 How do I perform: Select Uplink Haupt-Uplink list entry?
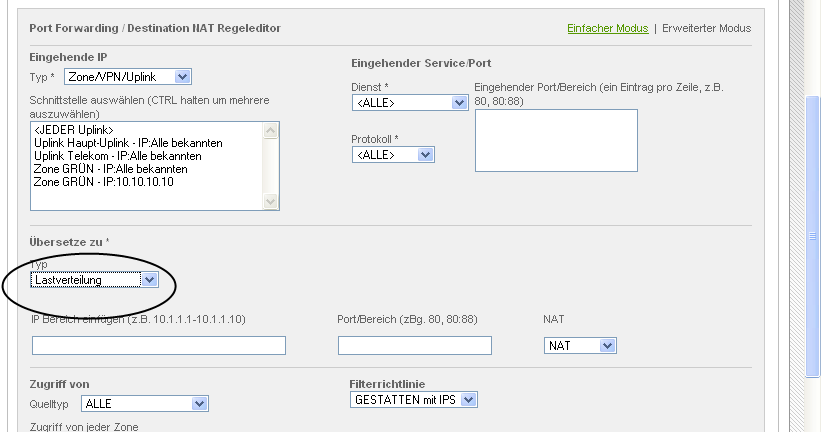[x=128, y=144]
